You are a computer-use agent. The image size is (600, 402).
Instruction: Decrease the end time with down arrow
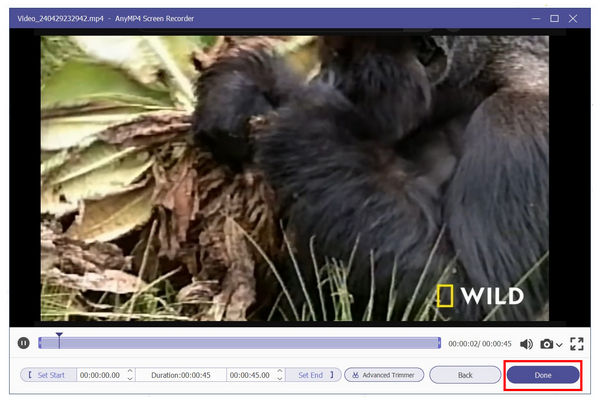[x=280, y=379]
